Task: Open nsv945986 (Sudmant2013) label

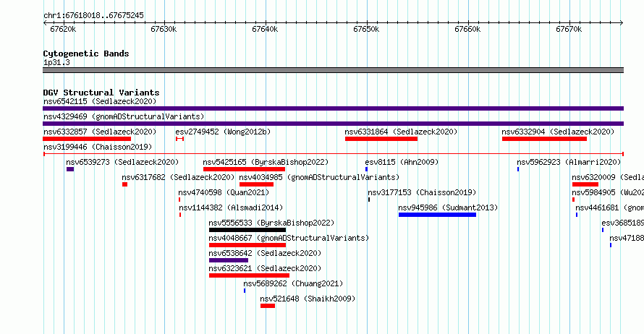Action: tap(448, 207)
